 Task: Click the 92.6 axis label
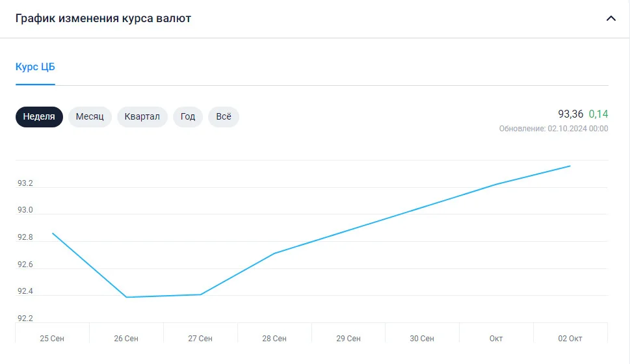25,265
